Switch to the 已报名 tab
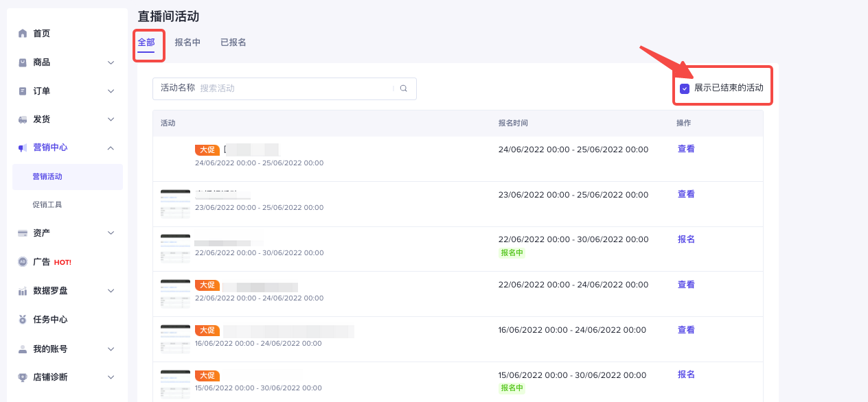 click(x=233, y=43)
